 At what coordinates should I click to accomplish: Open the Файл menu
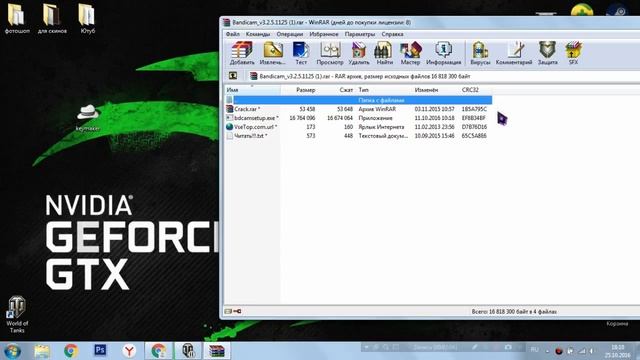(233, 34)
